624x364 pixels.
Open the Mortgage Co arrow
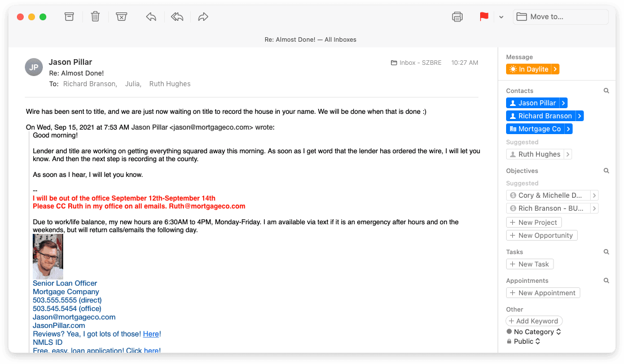(568, 128)
